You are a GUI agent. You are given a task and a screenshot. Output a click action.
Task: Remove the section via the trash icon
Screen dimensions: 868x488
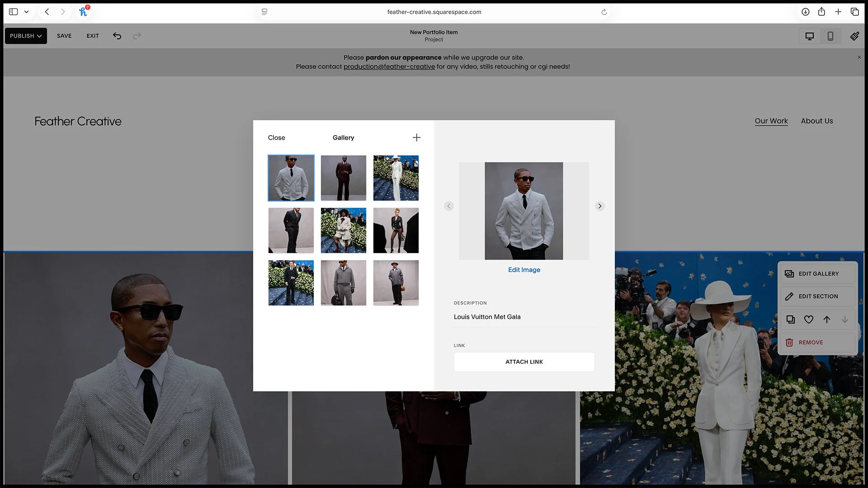tap(789, 342)
